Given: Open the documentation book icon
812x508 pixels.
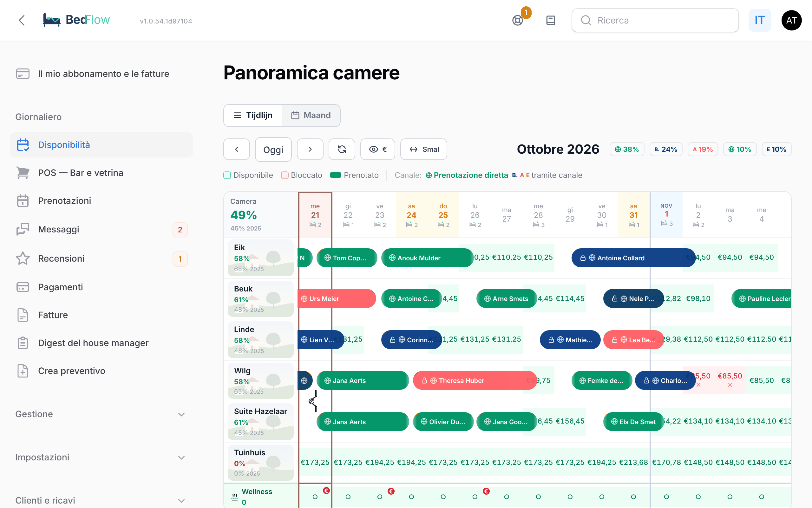Looking at the screenshot, I should coord(551,21).
